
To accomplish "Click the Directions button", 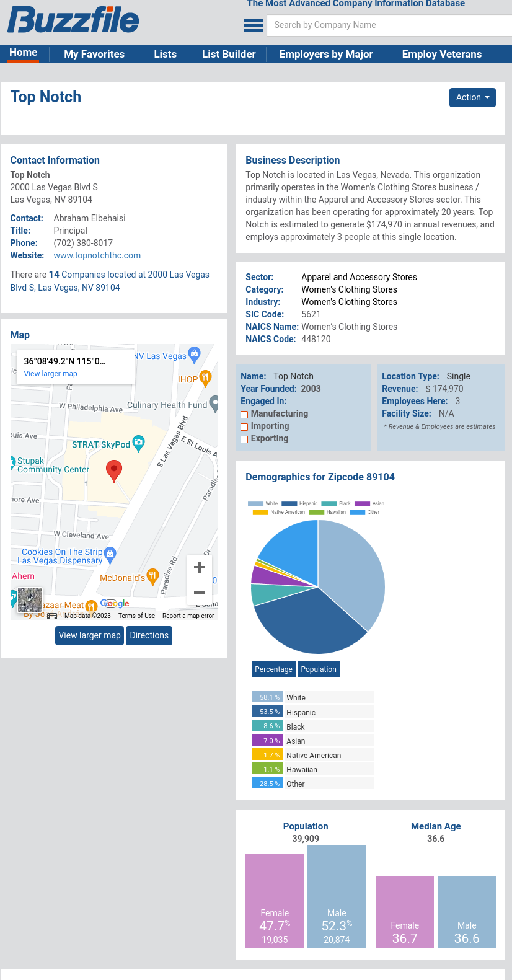I will click(x=149, y=635).
